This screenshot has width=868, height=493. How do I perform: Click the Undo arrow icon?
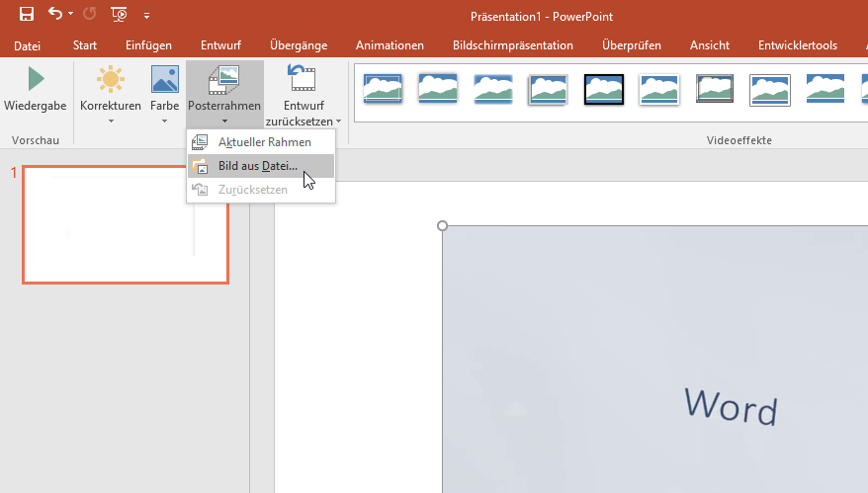pos(54,13)
